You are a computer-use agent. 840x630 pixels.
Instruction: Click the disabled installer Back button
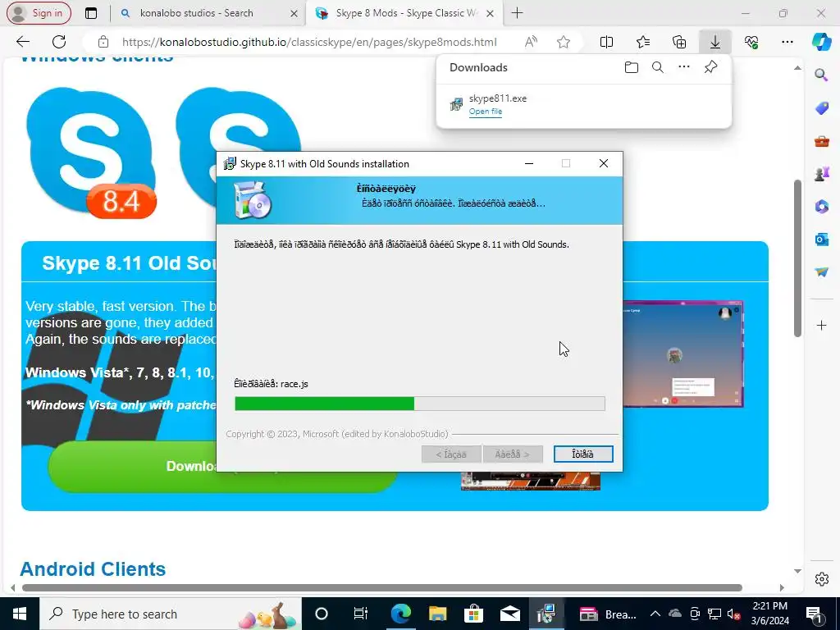451,454
